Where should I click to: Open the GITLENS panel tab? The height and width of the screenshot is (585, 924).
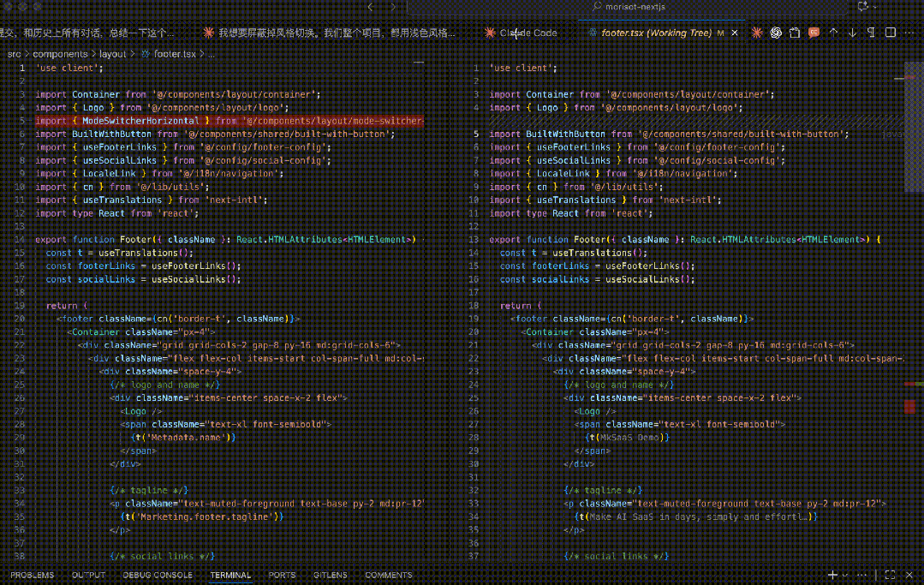(330, 575)
